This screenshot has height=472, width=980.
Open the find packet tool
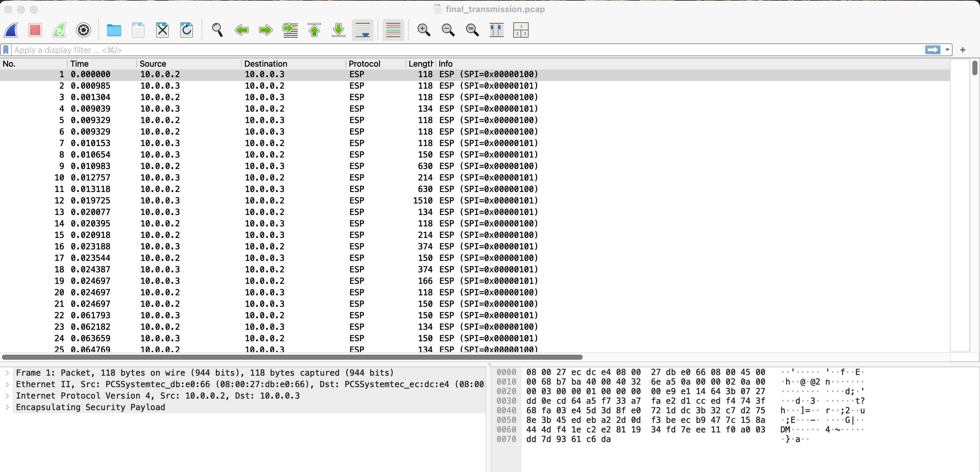point(217,30)
